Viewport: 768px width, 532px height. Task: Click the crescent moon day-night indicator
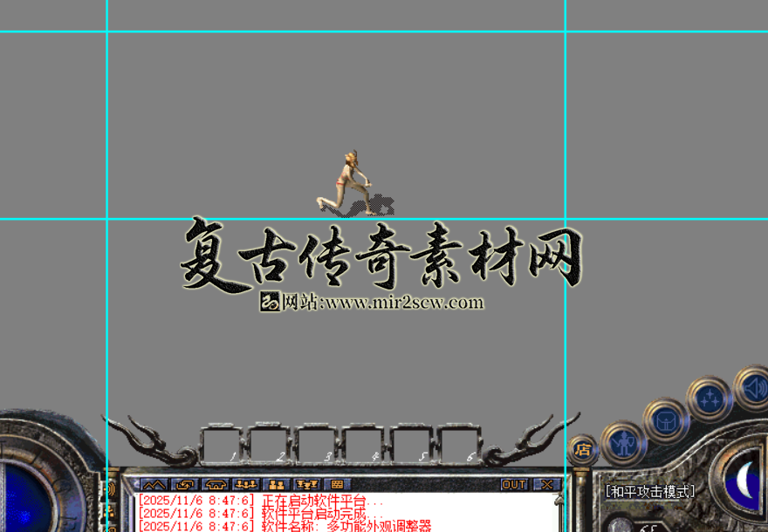pos(744,481)
